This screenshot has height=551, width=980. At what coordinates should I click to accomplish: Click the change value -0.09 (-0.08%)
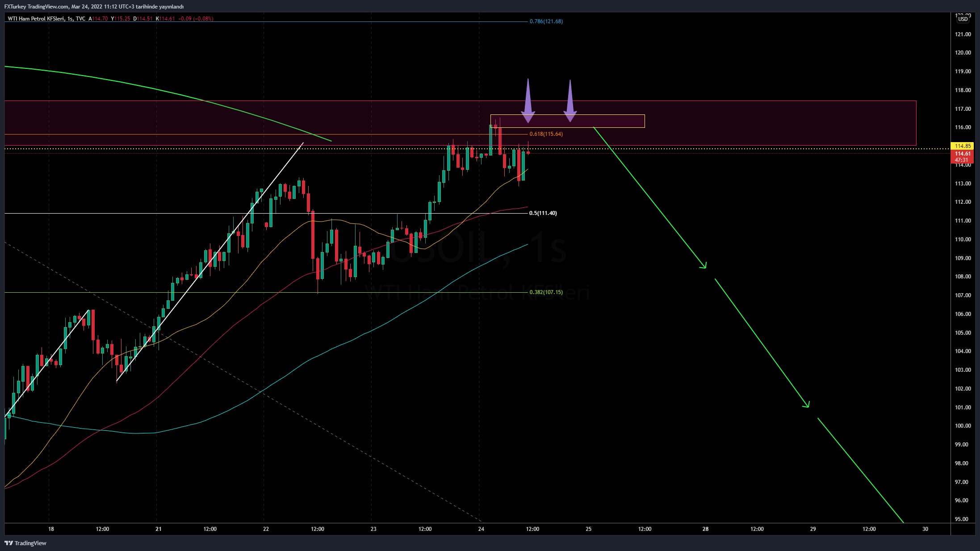click(196, 19)
